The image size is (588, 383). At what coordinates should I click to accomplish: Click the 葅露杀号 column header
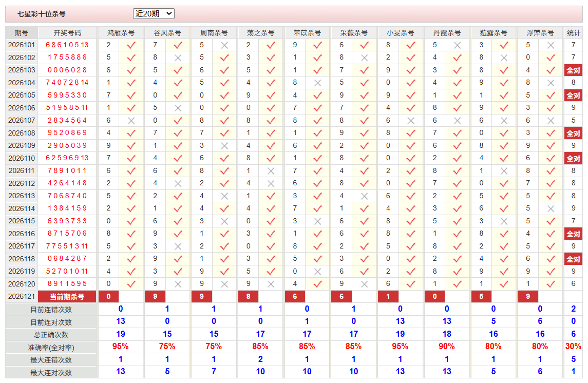(x=494, y=33)
